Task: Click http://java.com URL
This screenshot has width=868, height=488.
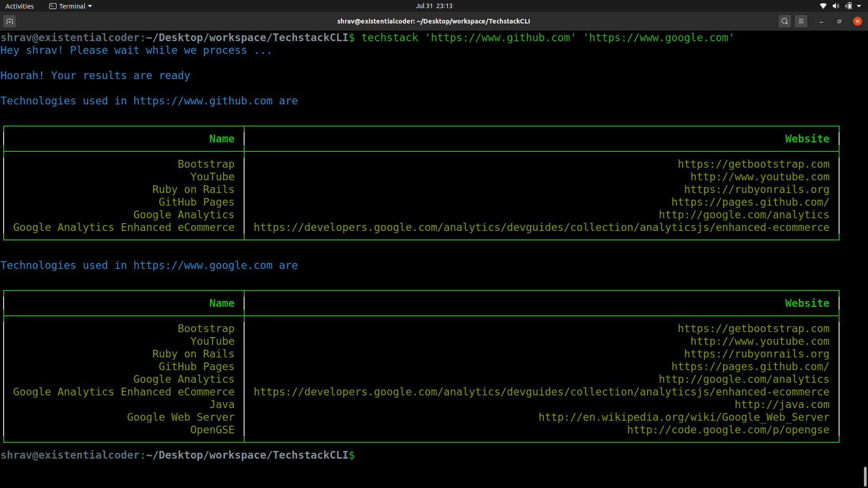Action: 782,405
